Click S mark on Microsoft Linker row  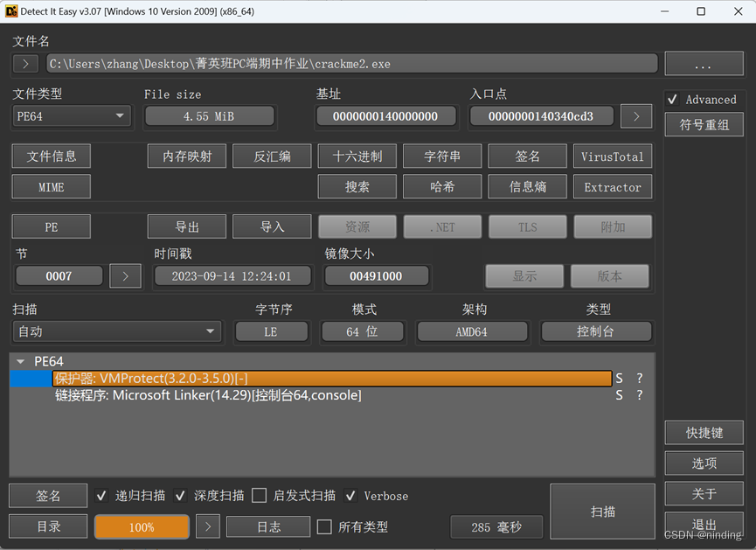619,395
